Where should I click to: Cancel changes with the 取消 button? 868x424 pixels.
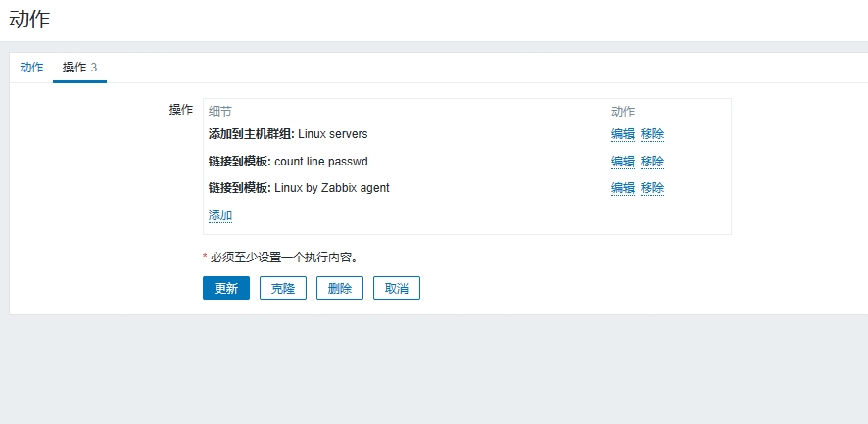pos(397,288)
